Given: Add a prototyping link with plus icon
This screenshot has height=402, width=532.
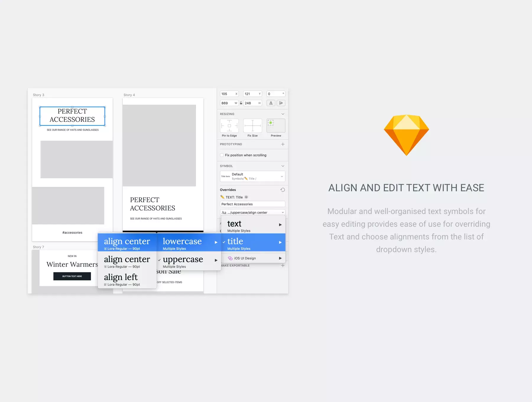Looking at the screenshot, I should pos(283,144).
